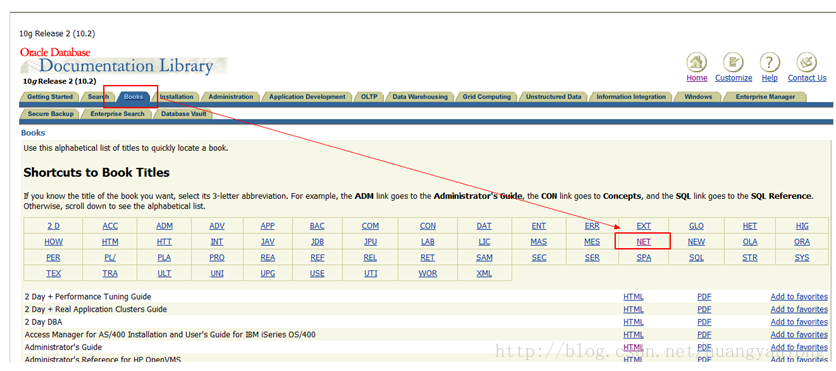This screenshot has width=836, height=371.
Task: Click the Shortcuts to Book Titles heading
Action: click(x=97, y=173)
